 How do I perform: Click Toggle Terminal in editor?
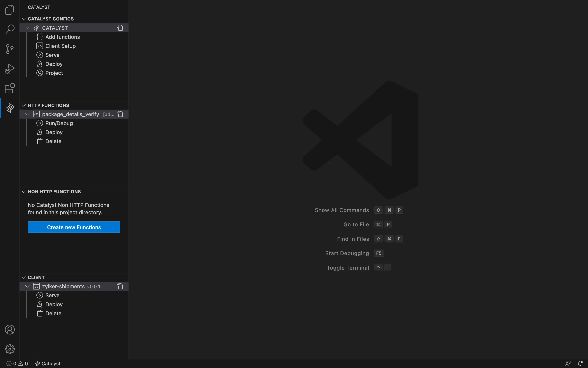[348, 268]
